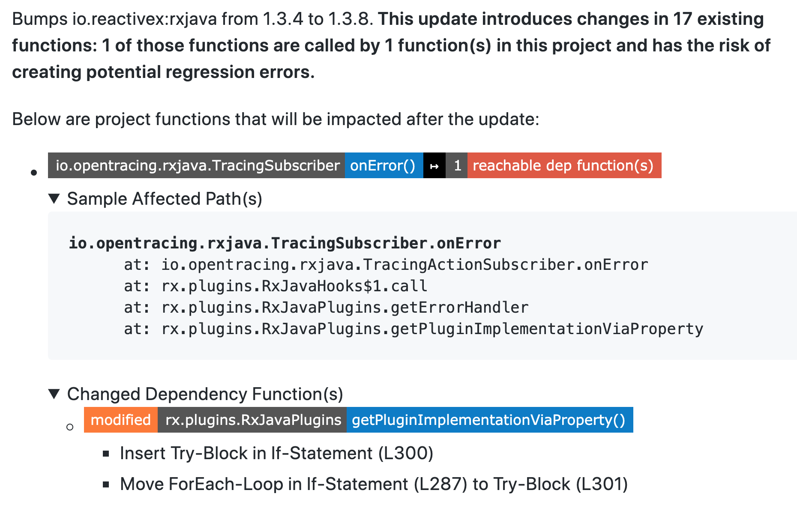Click the Insert Try-Block change item
This screenshot has width=797, height=532.
276,453
